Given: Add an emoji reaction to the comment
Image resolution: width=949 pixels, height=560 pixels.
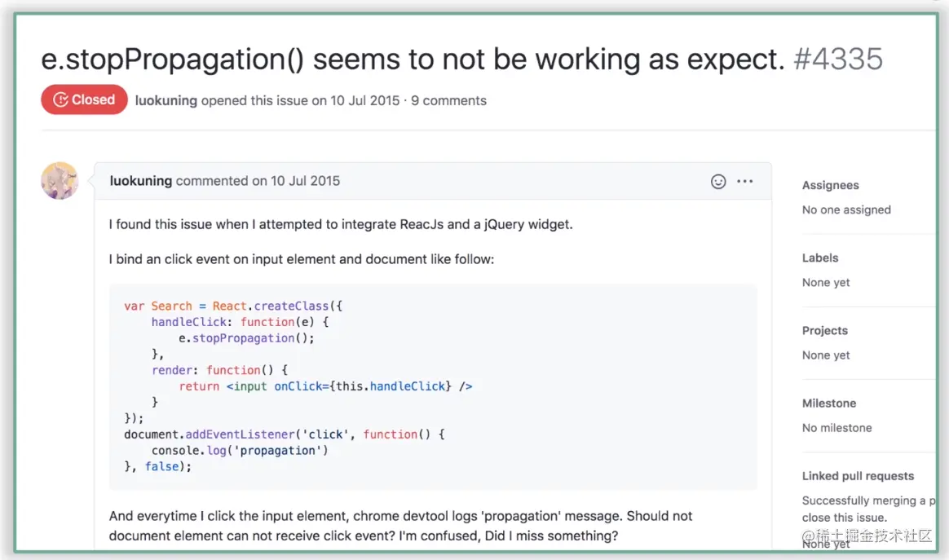Looking at the screenshot, I should pos(718,182).
